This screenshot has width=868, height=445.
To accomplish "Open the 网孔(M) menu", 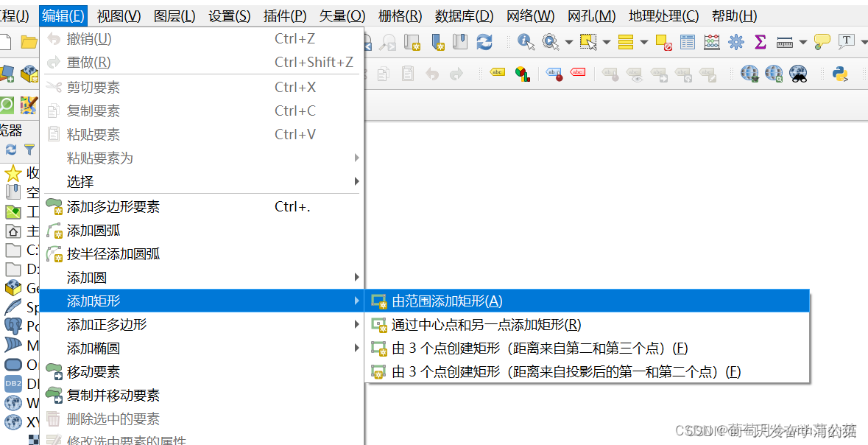I will click(x=592, y=16).
